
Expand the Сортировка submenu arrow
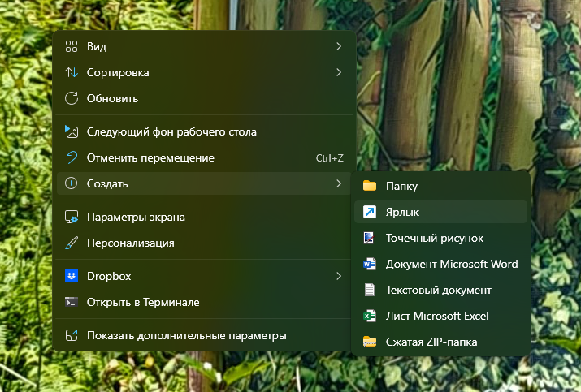[339, 72]
